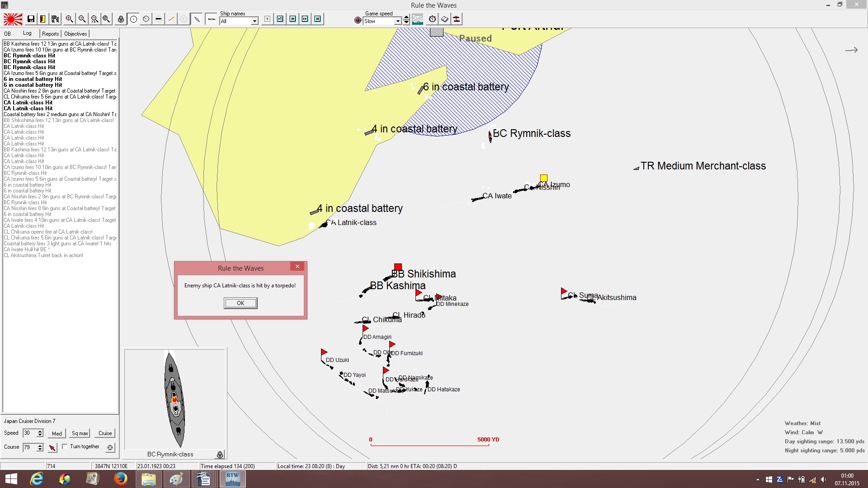Image resolution: width=868 pixels, height=488 pixels.
Task: Click the stopwatch toolbar icon
Action: 432,19
